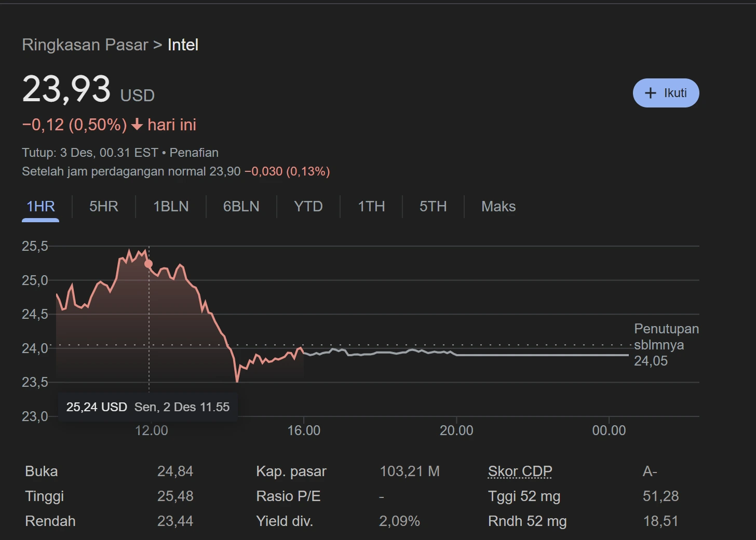
Task: Click the pink chart marker dot
Action: (x=148, y=264)
